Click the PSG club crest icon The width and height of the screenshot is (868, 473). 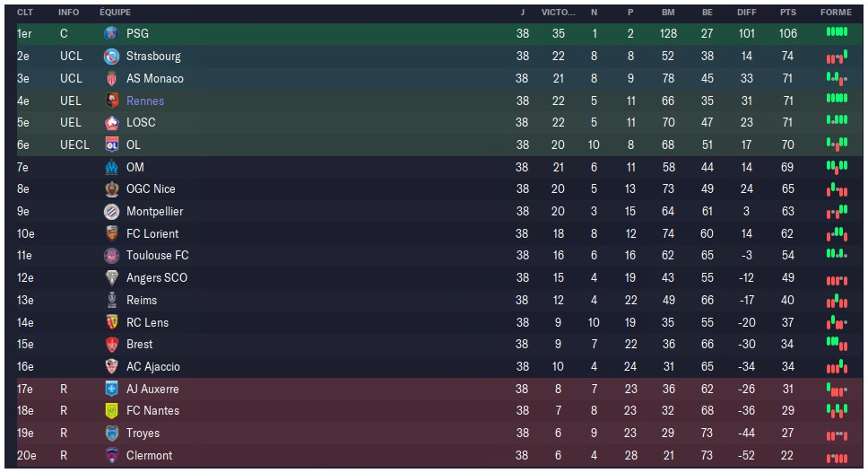[x=111, y=33]
